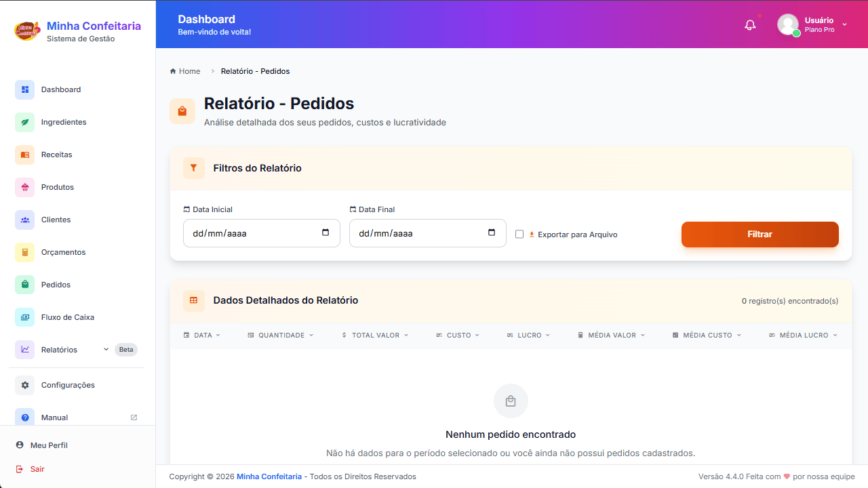Click the Fluxo de Caixa money icon
868x488 pixels.
pos(25,317)
